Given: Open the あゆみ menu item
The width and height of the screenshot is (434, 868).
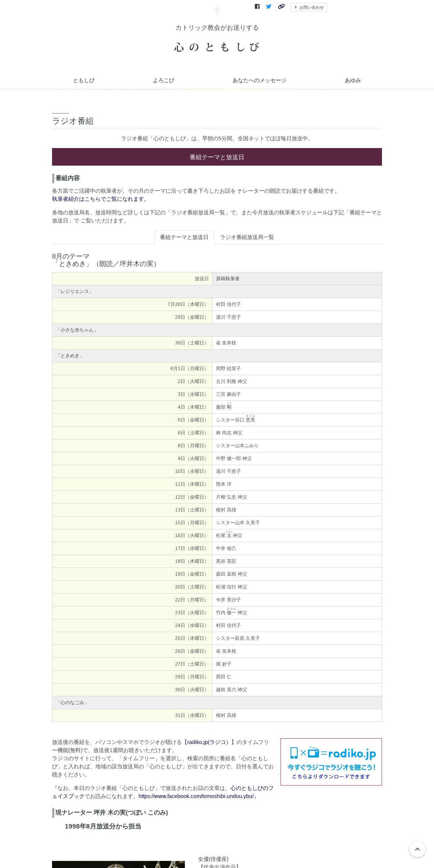Looking at the screenshot, I should coord(353,80).
